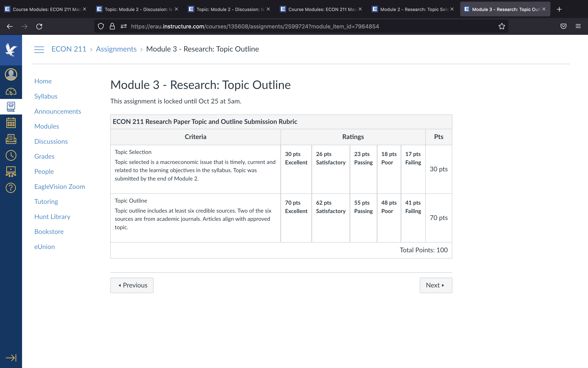The width and height of the screenshot is (588, 368).
Task: Open the Studio presentation icon in sidebar
Action: click(x=11, y=172)
